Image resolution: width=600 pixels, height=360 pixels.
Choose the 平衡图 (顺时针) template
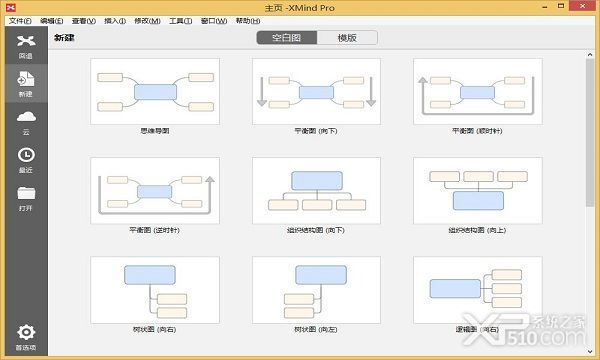pyautogui.click(x=478, y=91)
